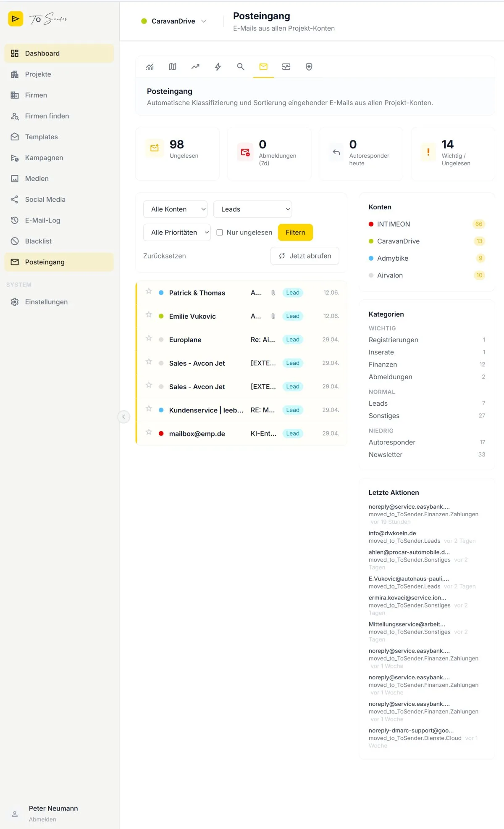The width and height of the screenshot is (504, 829).
Task: Enable the Nur ungelesen checkbox
Action: 220,232
